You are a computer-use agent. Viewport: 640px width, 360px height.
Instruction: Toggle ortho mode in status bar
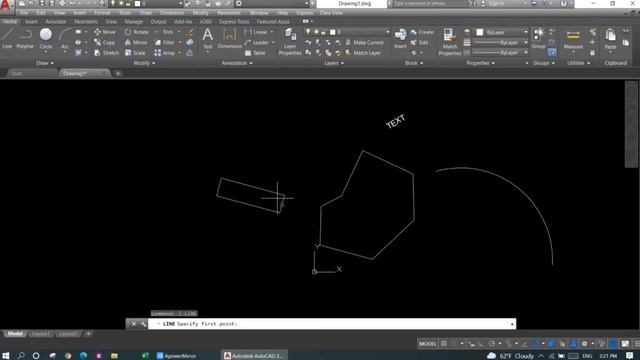[x=482, y=344]
